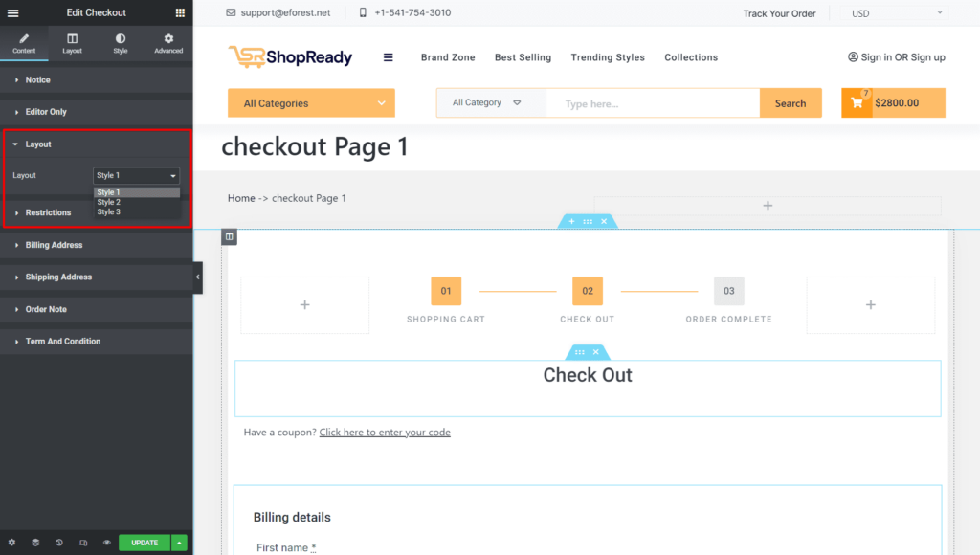The height and width of the screenshot is (555, 980).
Task: Expand the Term And Condition section
Action: point(97,342)
